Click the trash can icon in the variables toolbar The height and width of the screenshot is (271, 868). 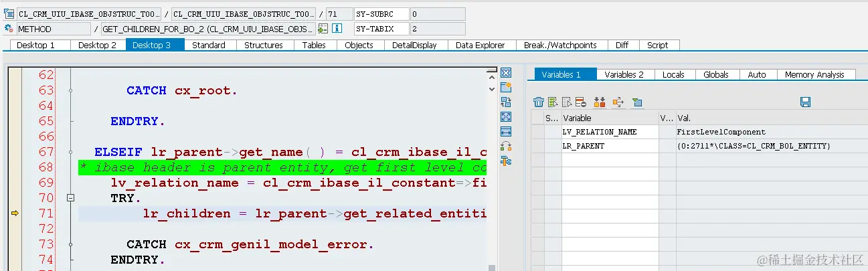[538, 102]
